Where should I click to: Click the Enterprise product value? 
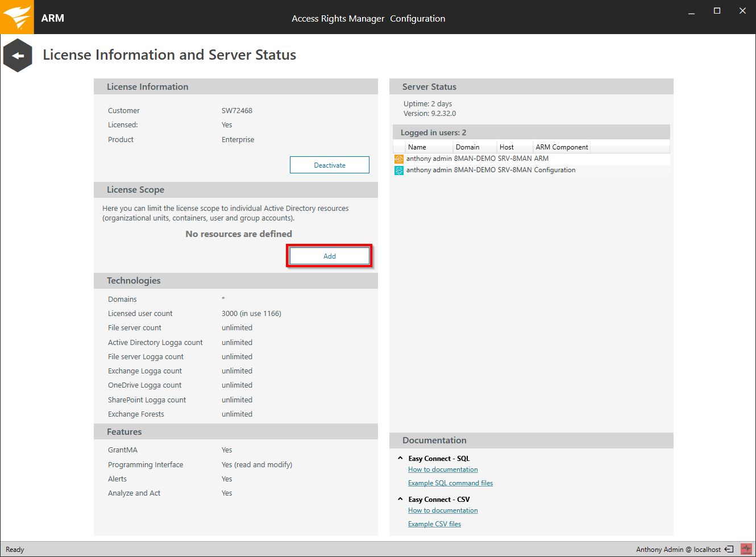pyautogui.click(x=238, y=140)
